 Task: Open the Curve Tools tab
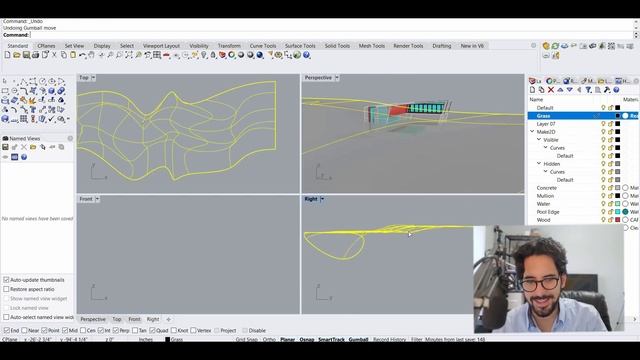point(263,46)
